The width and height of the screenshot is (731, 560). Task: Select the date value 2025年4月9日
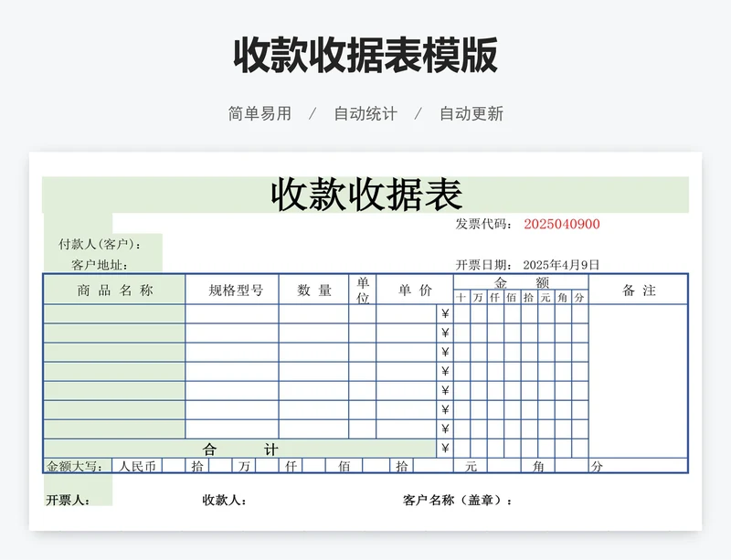561,265
